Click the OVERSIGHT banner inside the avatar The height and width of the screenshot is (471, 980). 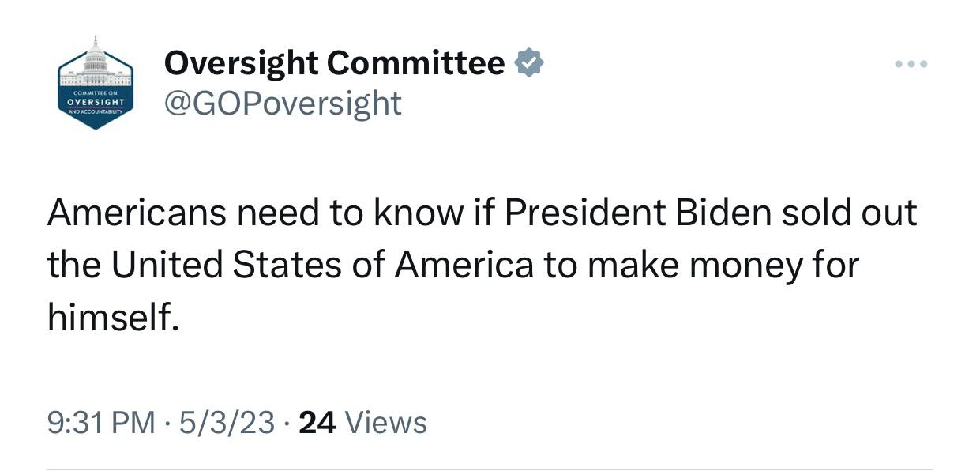pos(96,102)
